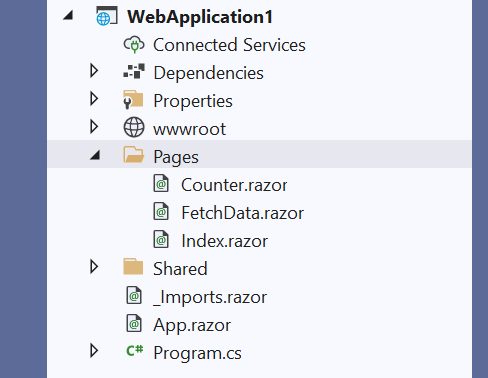The image size is (488, 378).
Task: Expand the Program.cs node
Action: point(94,351)
